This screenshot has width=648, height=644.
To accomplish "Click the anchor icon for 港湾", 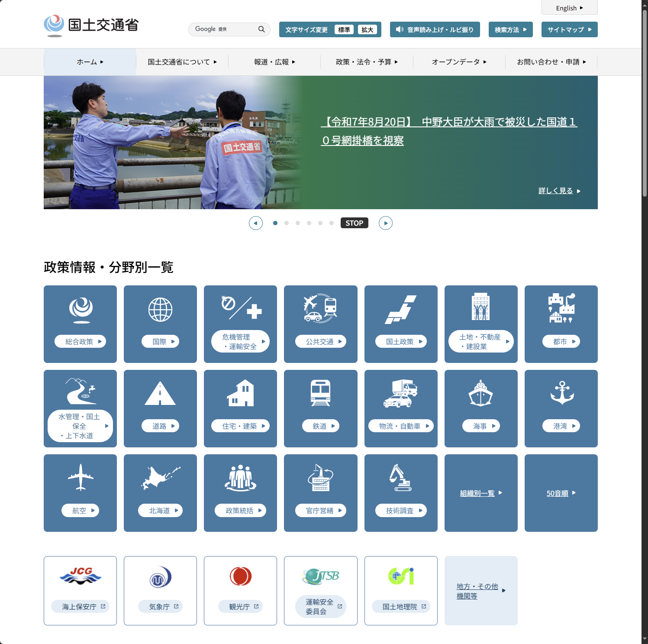I will [561, 393].
